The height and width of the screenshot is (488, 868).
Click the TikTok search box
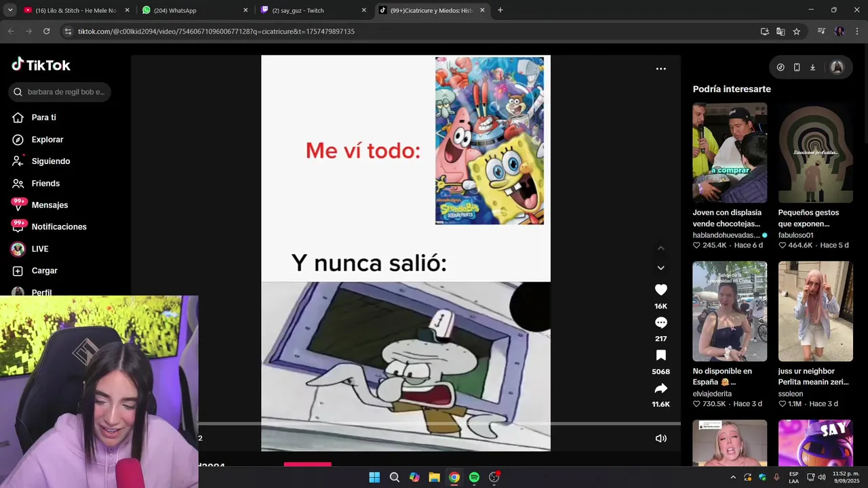[x=60, y=92]
